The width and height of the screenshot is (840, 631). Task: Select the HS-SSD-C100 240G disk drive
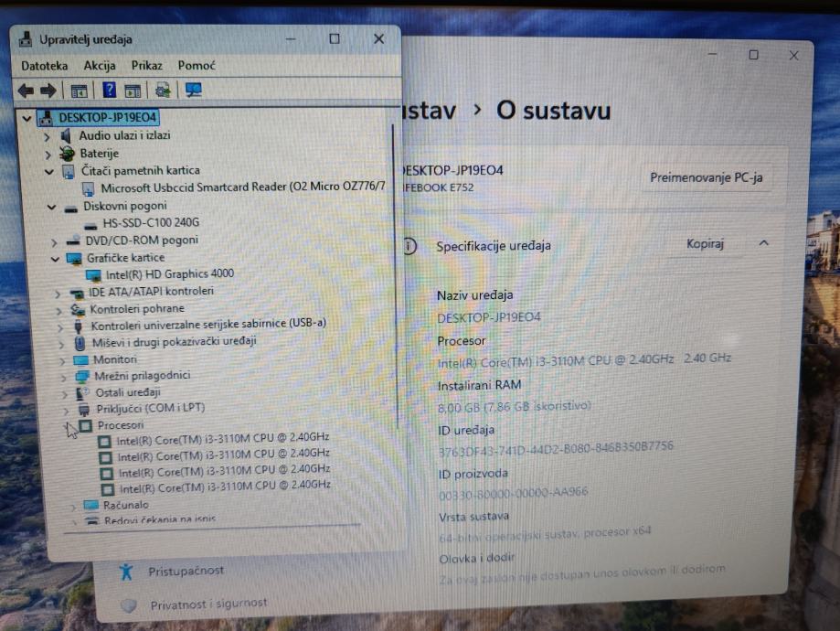pyautogui.click(x=151, y=223)
